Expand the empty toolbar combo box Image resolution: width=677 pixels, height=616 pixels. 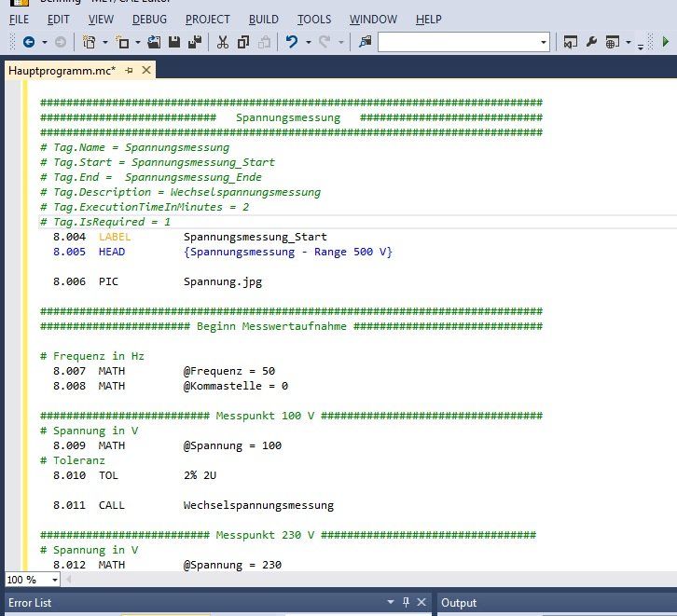[x=544, y=42]
